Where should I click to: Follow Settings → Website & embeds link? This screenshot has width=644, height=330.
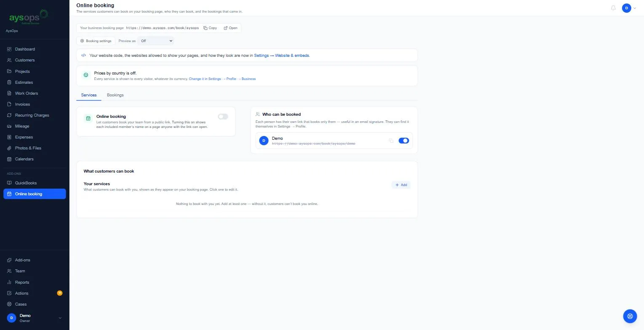click(x=282, y=55)
